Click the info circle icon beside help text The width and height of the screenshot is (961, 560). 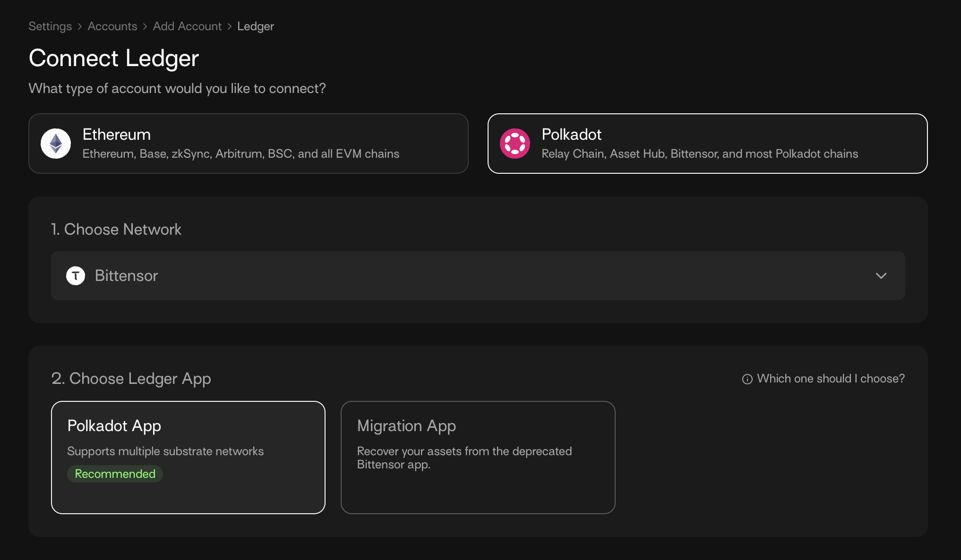747,379
